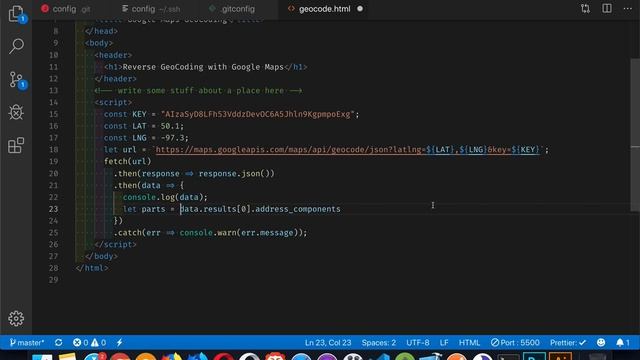Click the closing </html> tag on line 28
Screen dimensions: 640x360
[x=92, y=268]
